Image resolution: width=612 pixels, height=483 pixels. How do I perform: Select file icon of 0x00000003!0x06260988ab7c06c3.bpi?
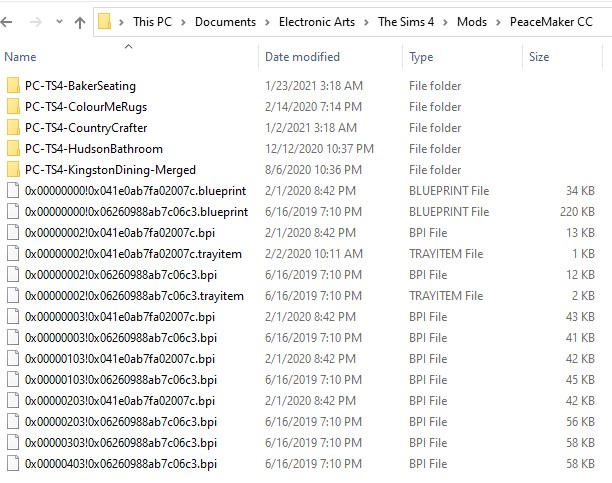point(13,338)
